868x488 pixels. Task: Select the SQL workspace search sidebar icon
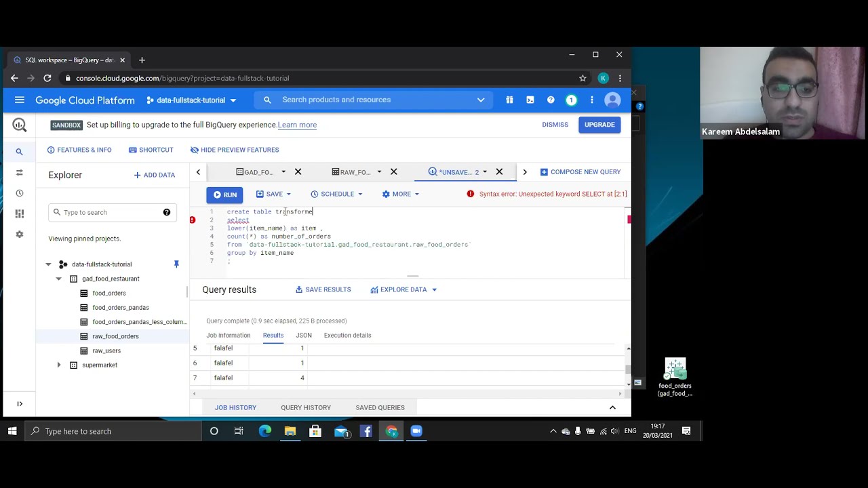(19, 151)
